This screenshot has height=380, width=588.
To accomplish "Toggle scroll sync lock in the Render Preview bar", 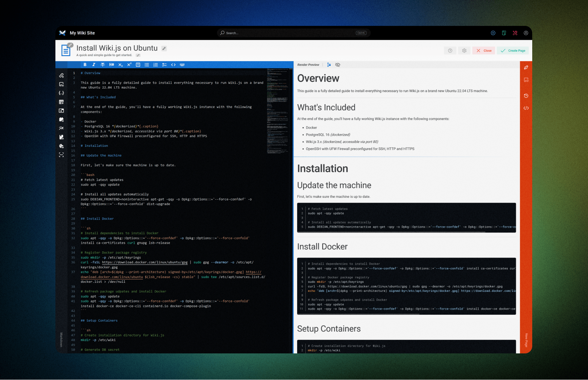I will 329,64.
